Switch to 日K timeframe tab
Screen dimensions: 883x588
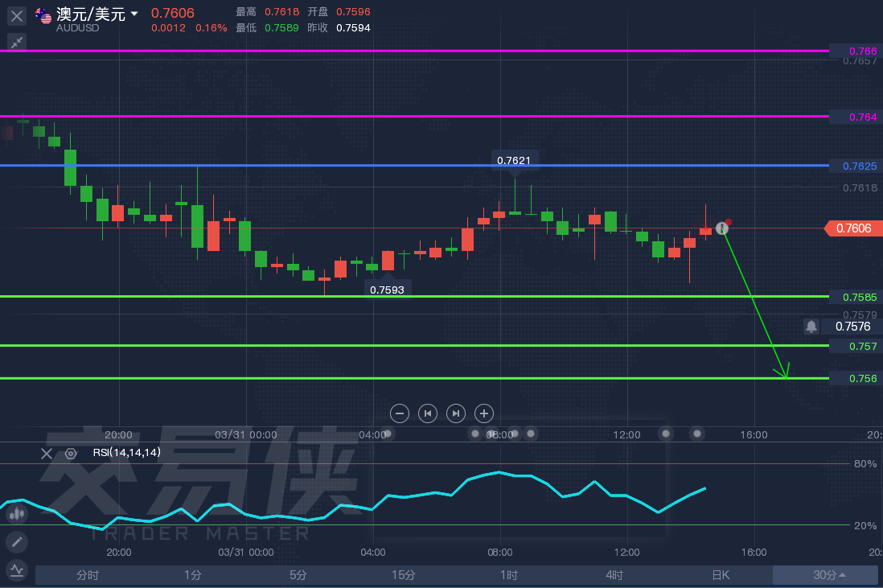[x=721, y=575]
